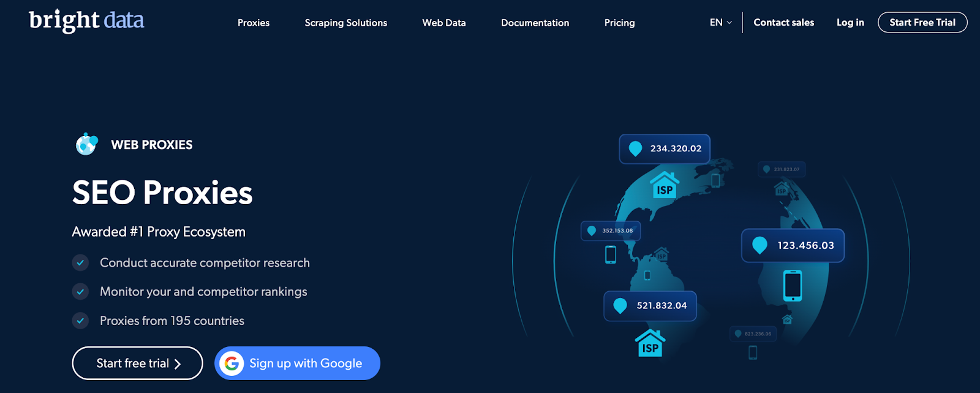Image resolution: width=980 pixels, height=393 pixels.
Task: Open the Documentation menu
Action: pos(535,23)
